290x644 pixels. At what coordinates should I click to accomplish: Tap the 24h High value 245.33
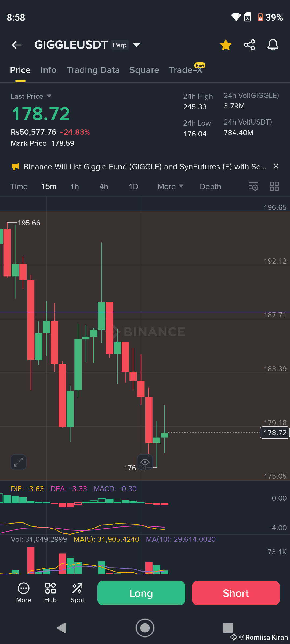(x=195, y=107)
